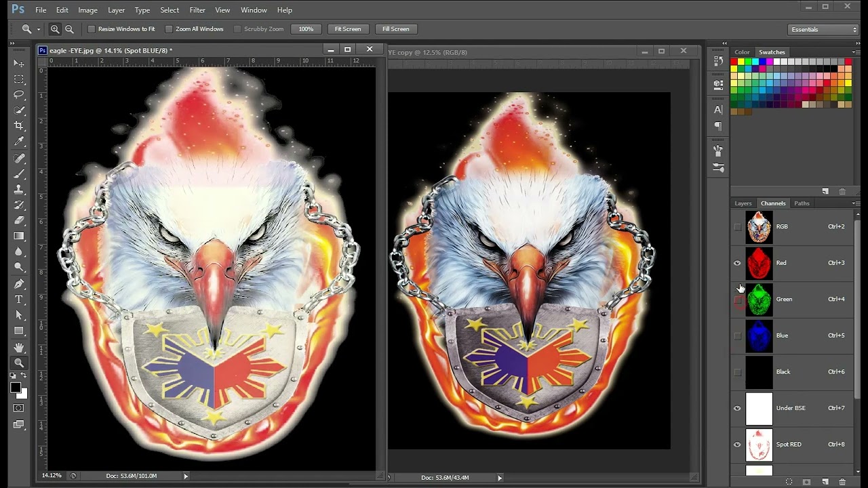Hide the Red channel eye
This screenshot has height=488, width=868.
[x=738, y=263]
